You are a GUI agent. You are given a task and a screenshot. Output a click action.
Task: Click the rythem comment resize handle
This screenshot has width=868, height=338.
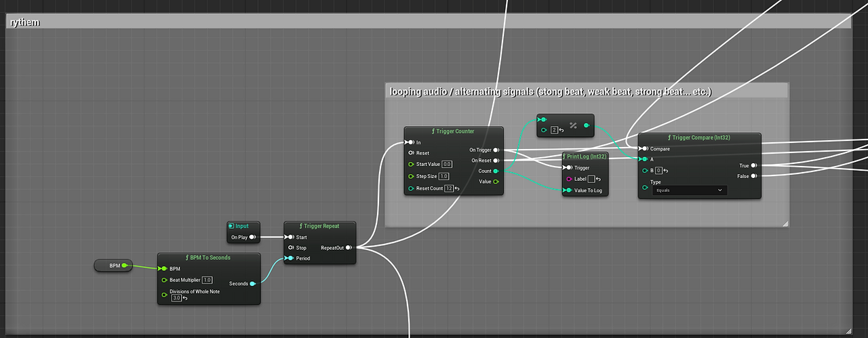tap(848, 331)
